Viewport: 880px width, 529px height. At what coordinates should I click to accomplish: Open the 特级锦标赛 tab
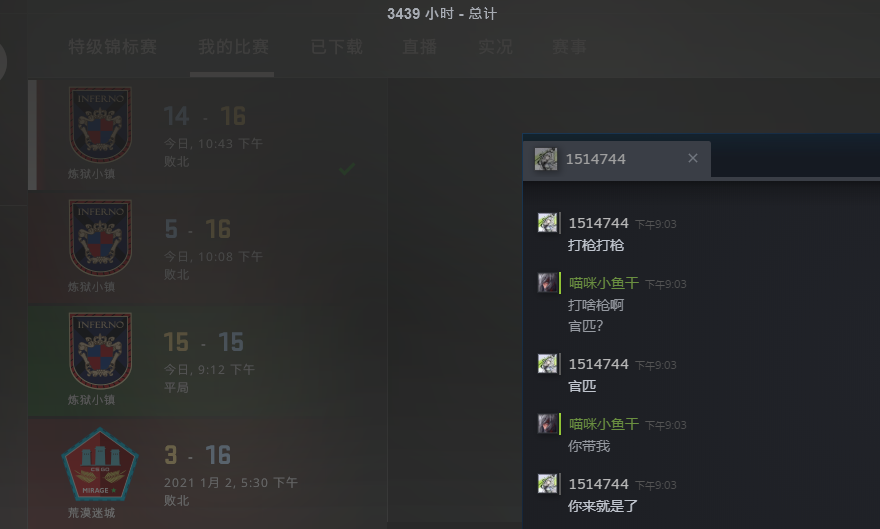pos(112,47)
